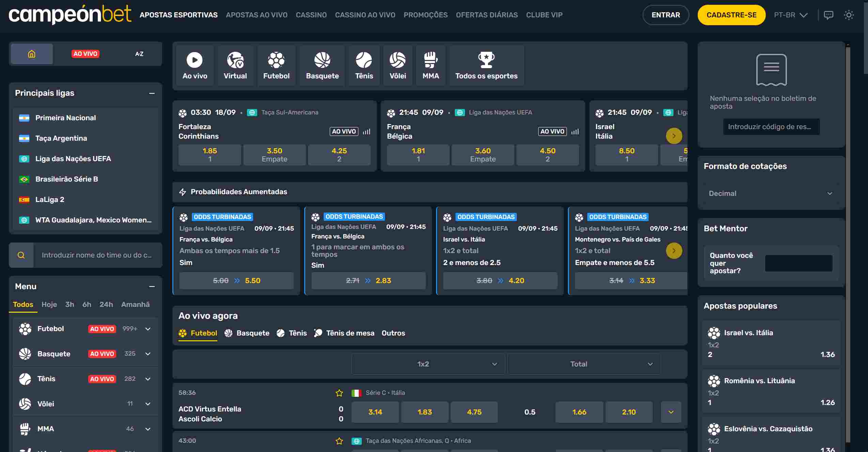Click next arrow on Odds Turbinadas carousel

pyautogui.click(x=674, y=251)
